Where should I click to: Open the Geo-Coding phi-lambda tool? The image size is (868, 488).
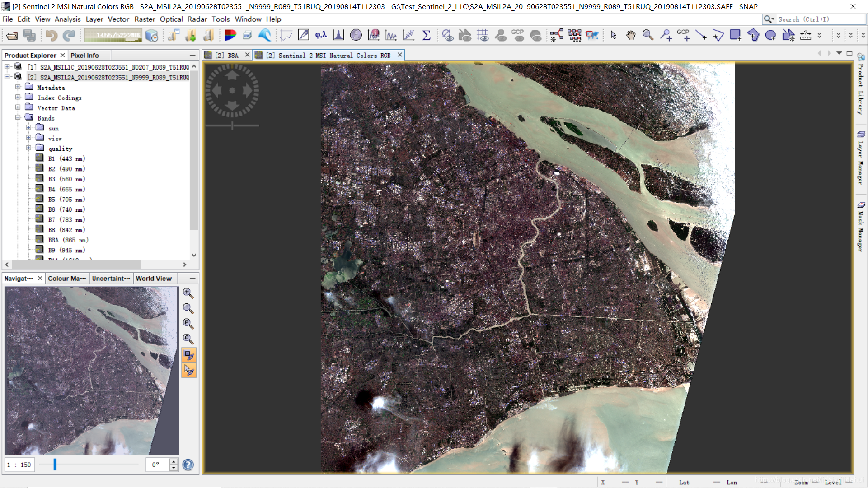[x=321, y=35]
